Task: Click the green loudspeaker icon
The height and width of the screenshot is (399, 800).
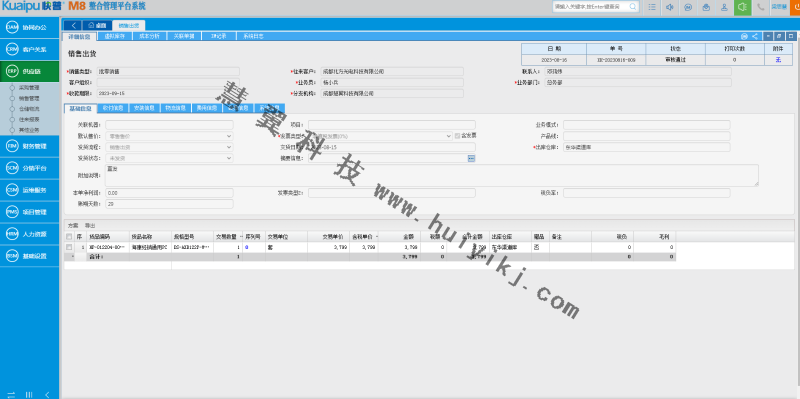Action: pyautogui.click(x=742, y=7)
